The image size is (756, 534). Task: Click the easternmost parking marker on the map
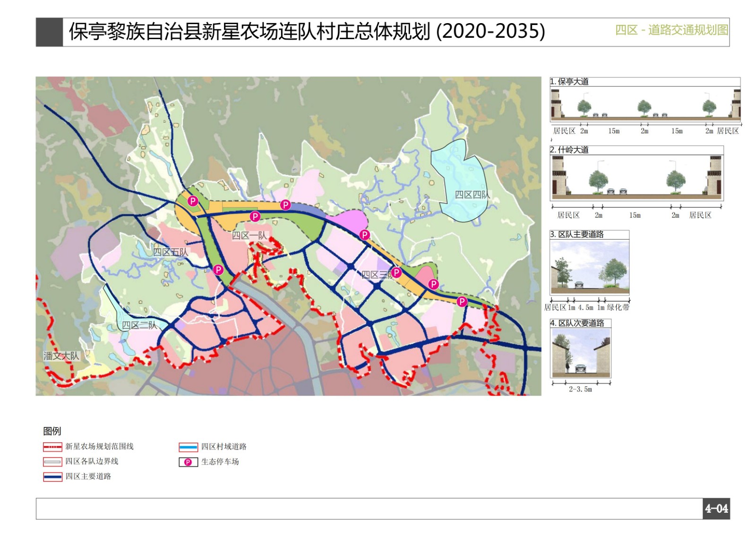(462, 301)
